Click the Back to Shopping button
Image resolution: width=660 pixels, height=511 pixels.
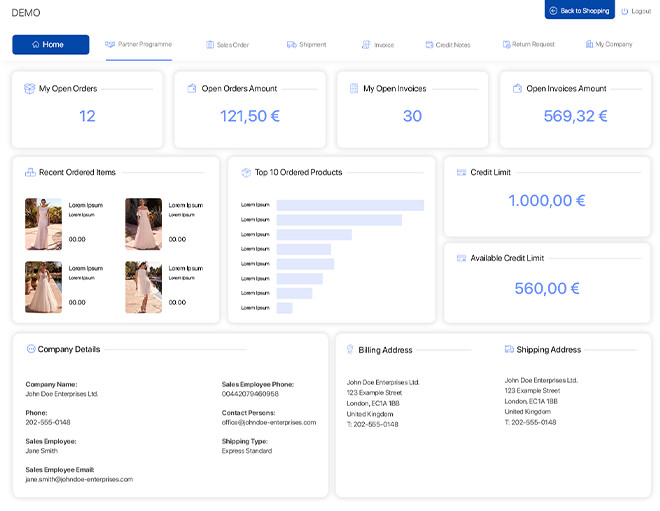tap(579, 11)
